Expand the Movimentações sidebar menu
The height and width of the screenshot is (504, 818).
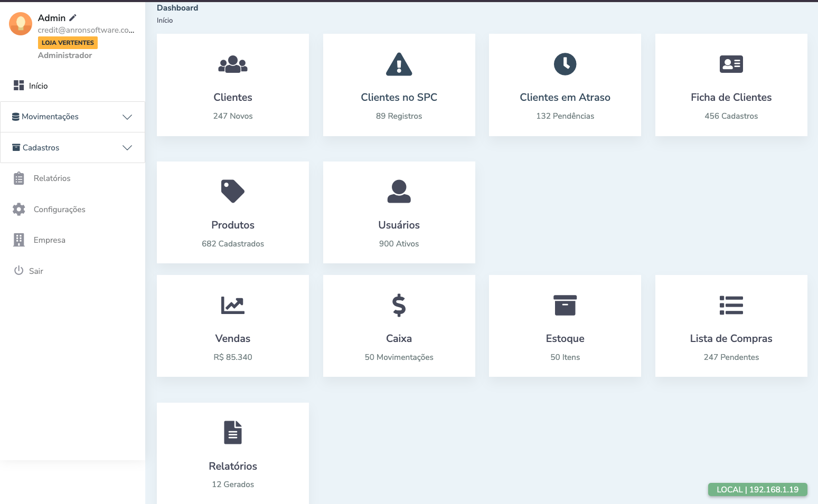[x=50, y=117]
